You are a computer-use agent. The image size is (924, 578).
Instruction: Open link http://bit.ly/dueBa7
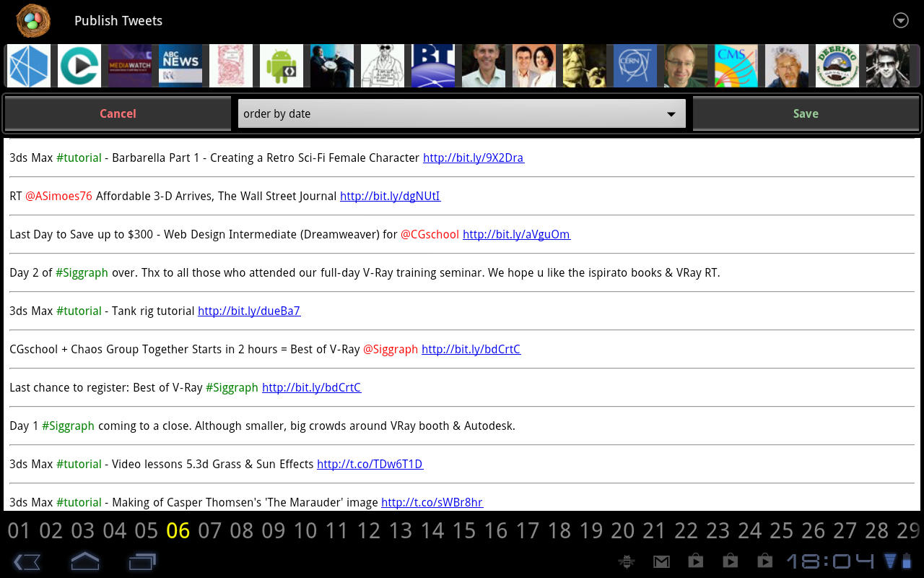249,311
